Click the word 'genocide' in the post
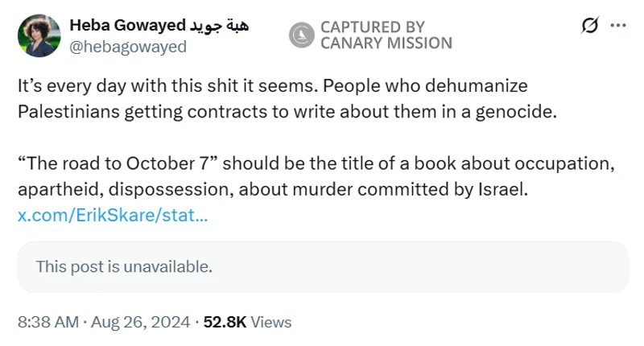This screenshot has width=644, height=346. coord(522,112)
